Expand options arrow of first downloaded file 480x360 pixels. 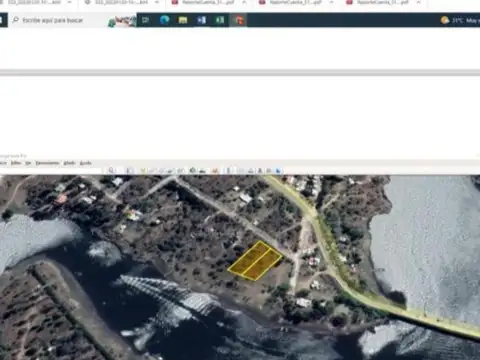[70, 2]
